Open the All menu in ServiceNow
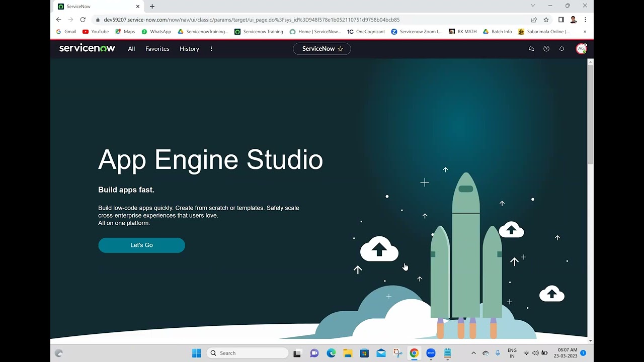Screen dimensions: 644x362 pyautogui.click(x=131, y=49)
